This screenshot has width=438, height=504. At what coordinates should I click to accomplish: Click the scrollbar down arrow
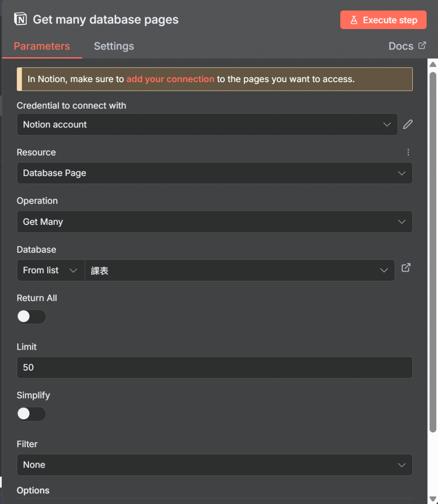pos(433,498)
